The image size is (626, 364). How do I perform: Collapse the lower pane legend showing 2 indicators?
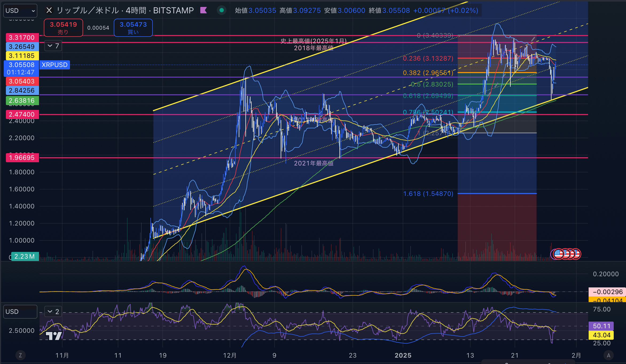pyautogui.click(x=53, y=311)
